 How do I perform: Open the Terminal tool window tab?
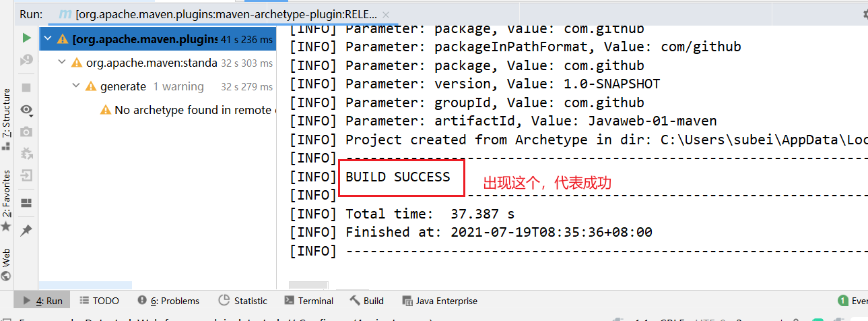pyautogui.click(x=309, y=301)
